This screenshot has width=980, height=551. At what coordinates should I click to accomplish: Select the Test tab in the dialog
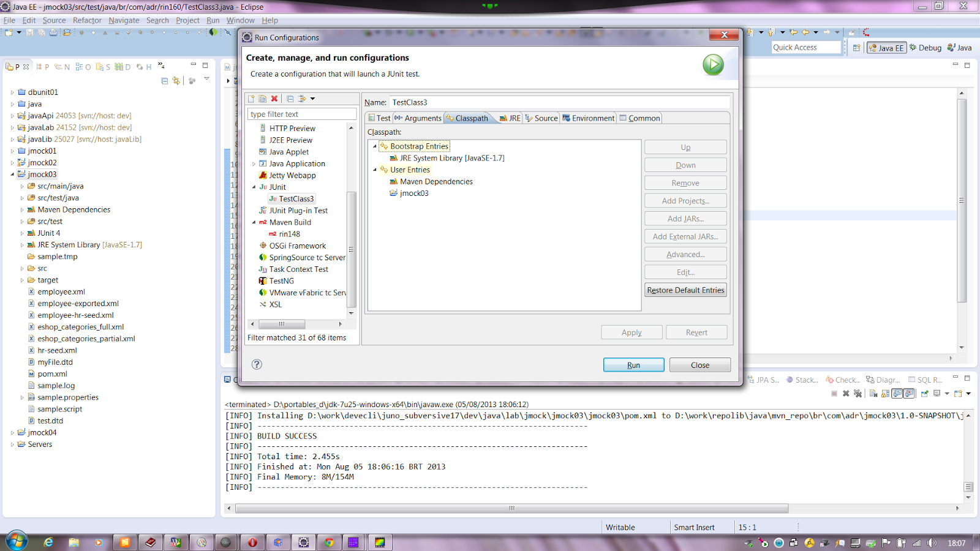[x=379, y=118]
